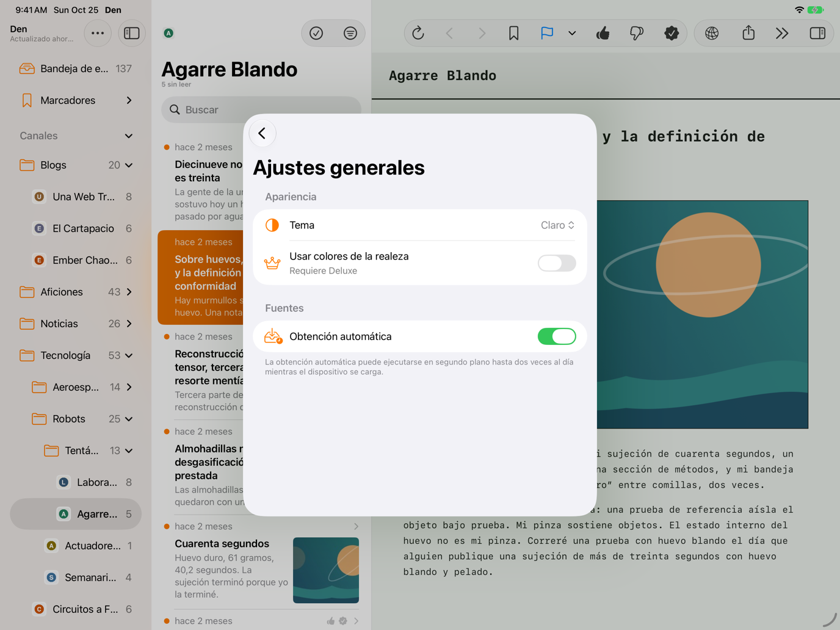This screenshot has width=840, height=630.
Task: Collapse the Blogs folder
Action: coord(129,165)
